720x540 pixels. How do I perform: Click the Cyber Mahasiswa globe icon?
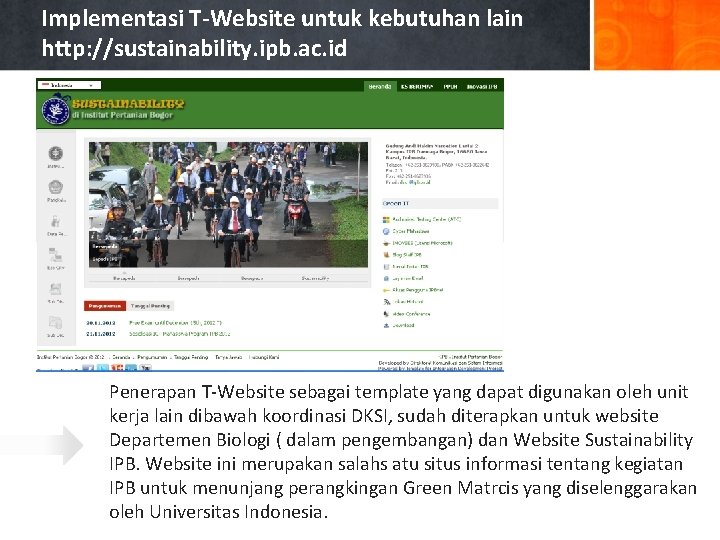[386, 231]
